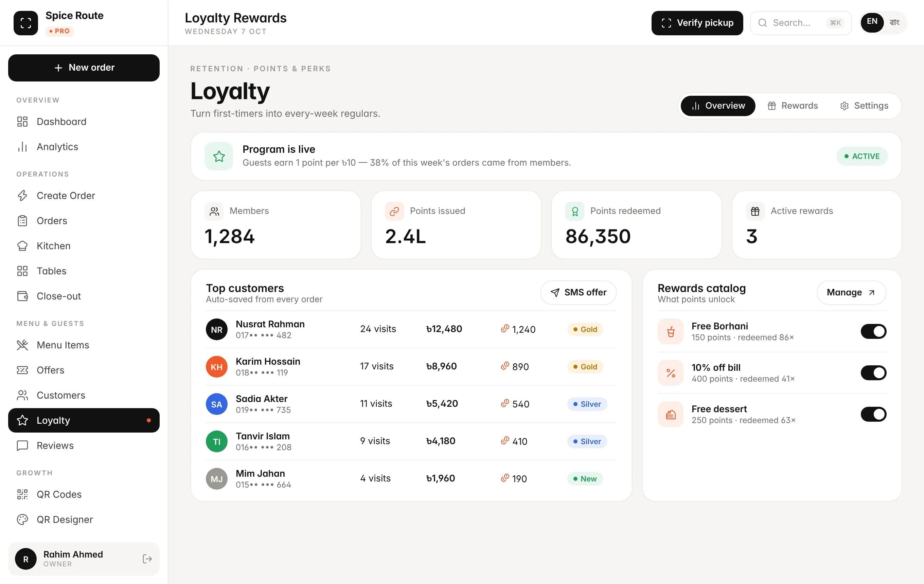Screen dimensions: 924x584
Task: Open the Analytics page
Action: 84,147
